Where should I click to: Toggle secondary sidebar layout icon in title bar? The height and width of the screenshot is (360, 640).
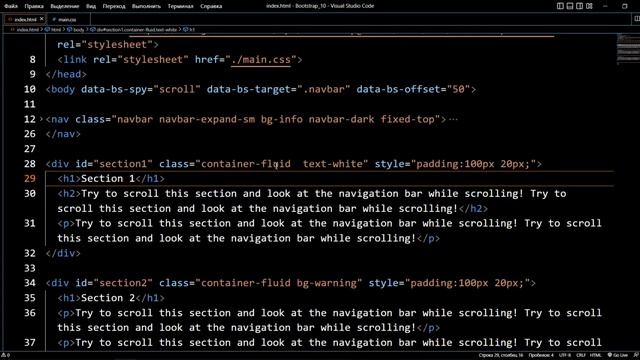pyautogui.click(x=580, y=6)
